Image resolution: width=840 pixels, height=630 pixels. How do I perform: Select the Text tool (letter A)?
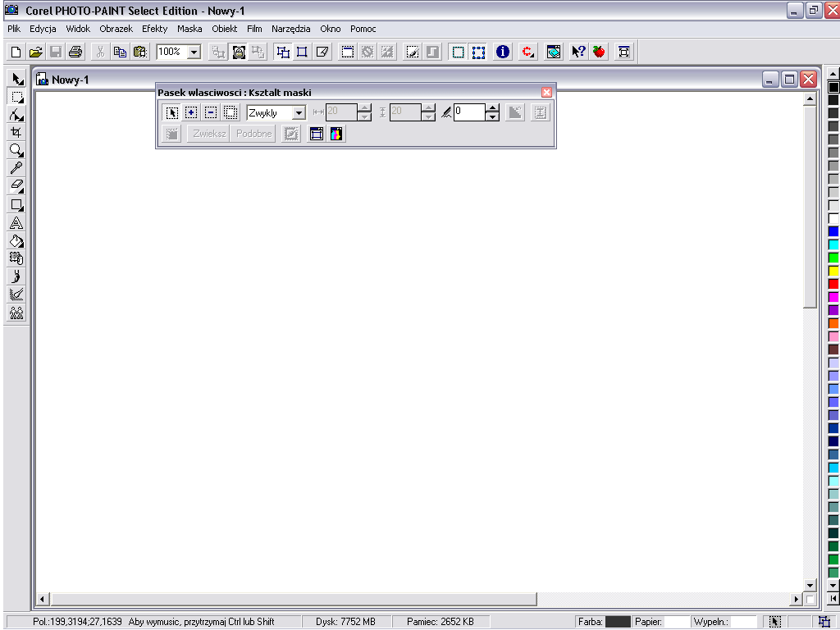pos(16,222)
